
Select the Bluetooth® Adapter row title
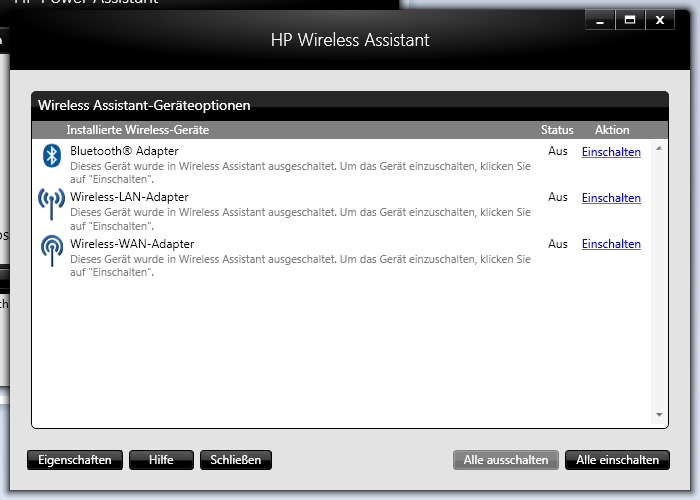[x=124, y=151]
